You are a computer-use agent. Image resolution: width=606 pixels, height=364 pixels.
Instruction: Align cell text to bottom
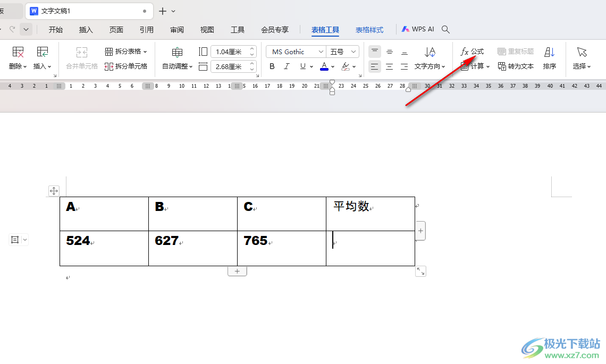404,52
